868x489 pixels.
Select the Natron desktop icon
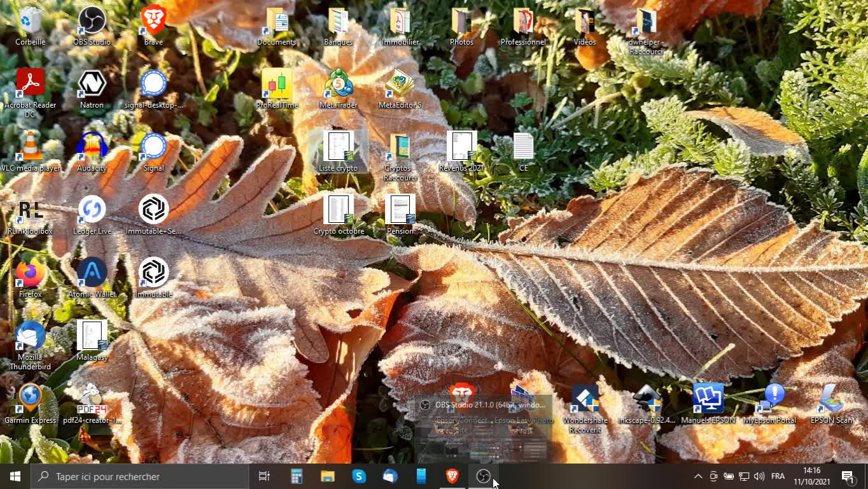pyautogui.click(x=92, y=89)
